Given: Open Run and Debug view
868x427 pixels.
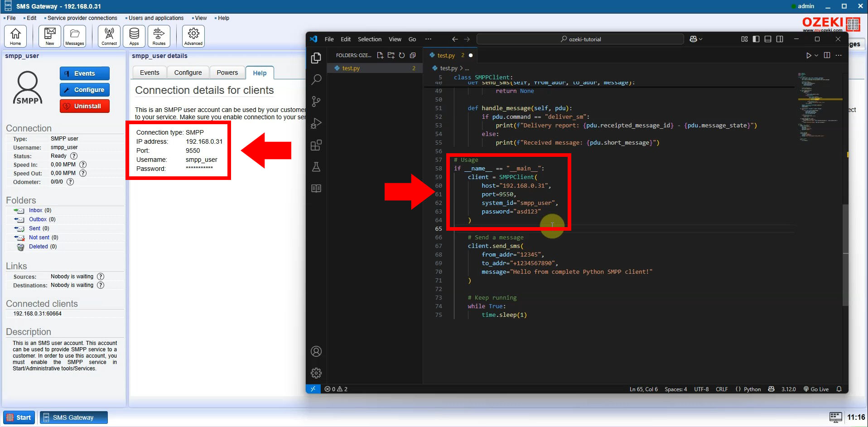Looking at the screenshot, I should click(316, 123).
